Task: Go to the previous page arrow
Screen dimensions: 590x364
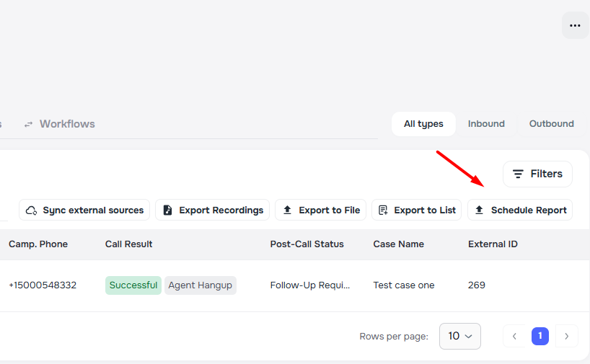Action: pyautogui.click(x=514, y=336)
